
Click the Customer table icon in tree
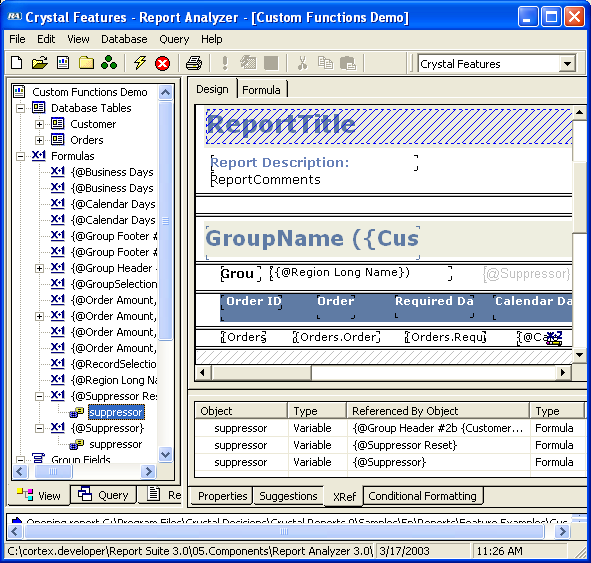click(58, 124)
